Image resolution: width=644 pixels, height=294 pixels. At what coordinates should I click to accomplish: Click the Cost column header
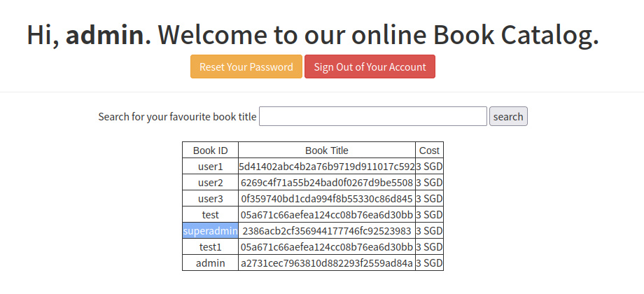coord(429,150)
